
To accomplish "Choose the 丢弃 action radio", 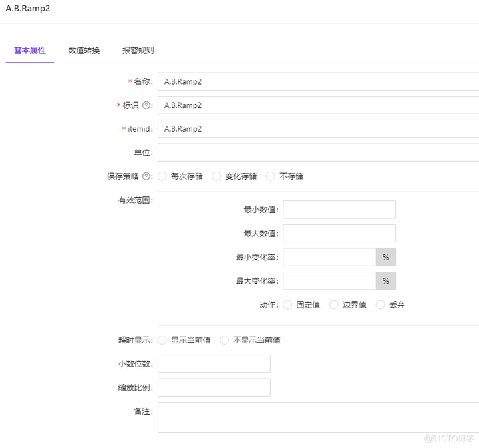I will point(381,305).
